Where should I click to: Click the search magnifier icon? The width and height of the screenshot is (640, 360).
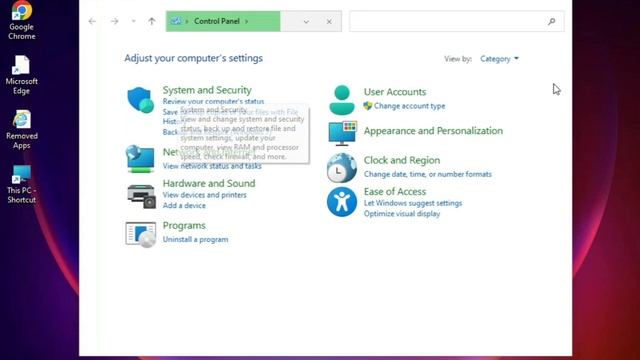[551, 21]
